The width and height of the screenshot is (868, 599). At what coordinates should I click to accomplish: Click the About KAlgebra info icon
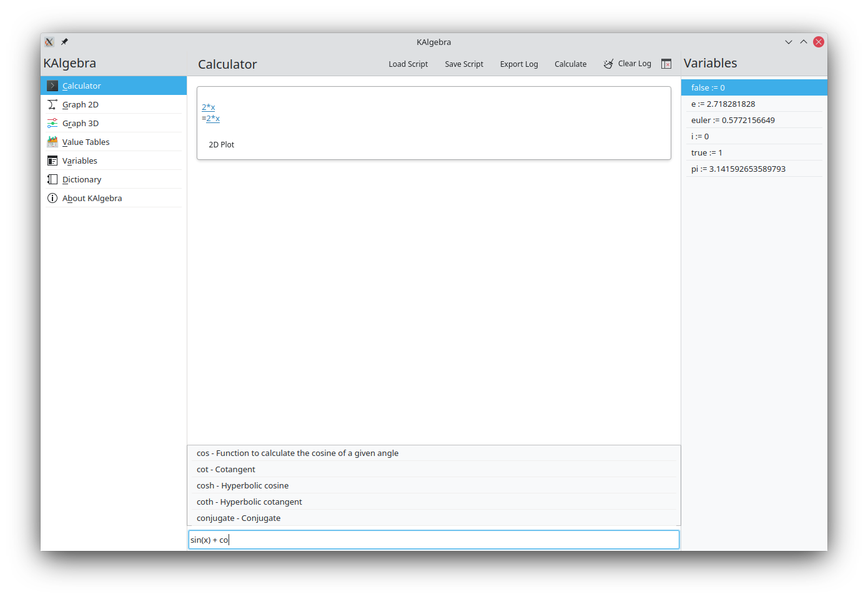click(52, 198)
